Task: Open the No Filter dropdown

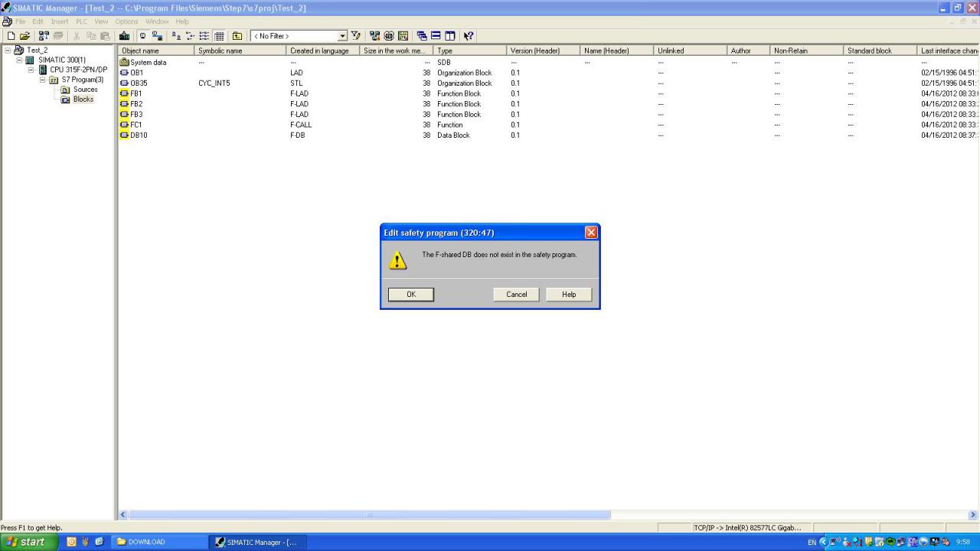Action: tap(342, 36)
